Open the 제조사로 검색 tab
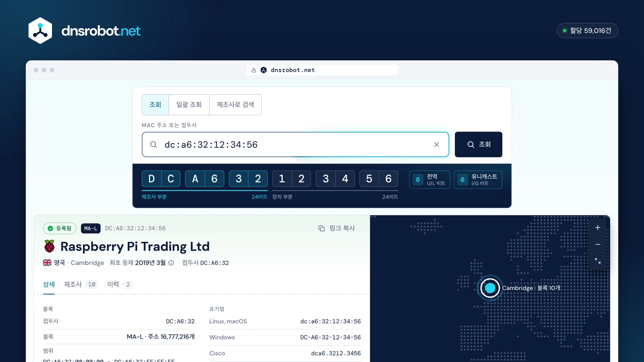644x362 pixels. click(x=235, y=105)
